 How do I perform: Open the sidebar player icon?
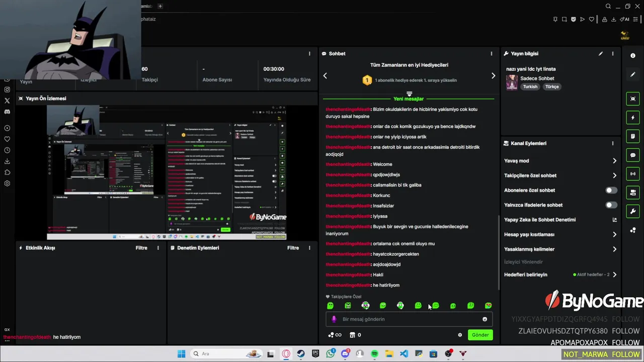pyautogui.click(x=7, y=128)
